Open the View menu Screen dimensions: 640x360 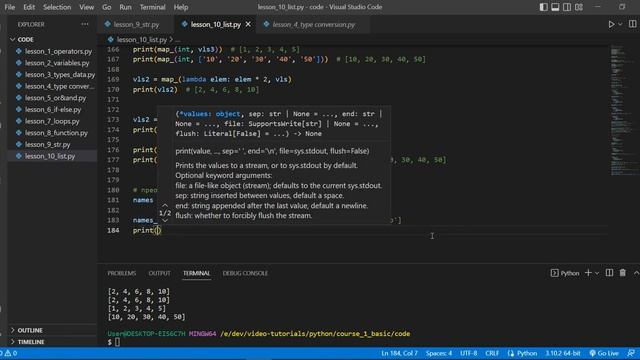[x=87, y=7]
